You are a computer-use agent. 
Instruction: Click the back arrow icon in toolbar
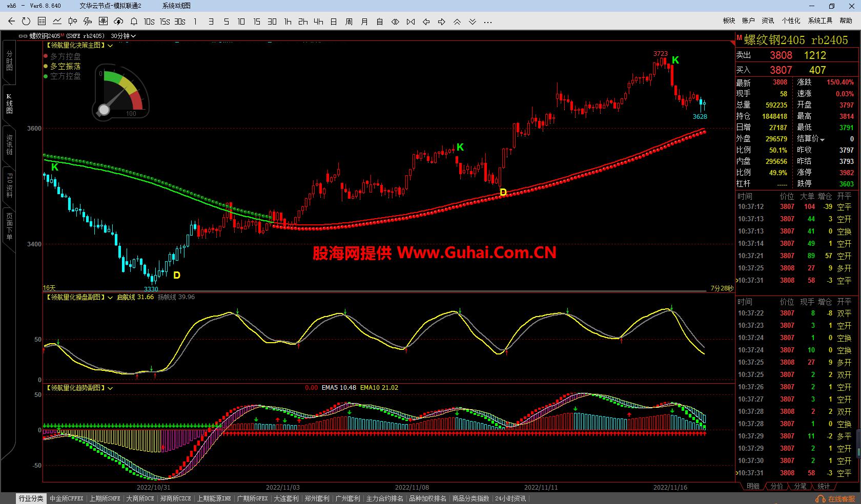click(11, 22)
